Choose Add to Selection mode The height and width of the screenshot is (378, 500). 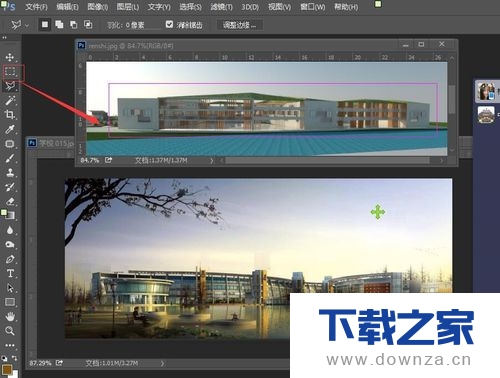point(59,24)
